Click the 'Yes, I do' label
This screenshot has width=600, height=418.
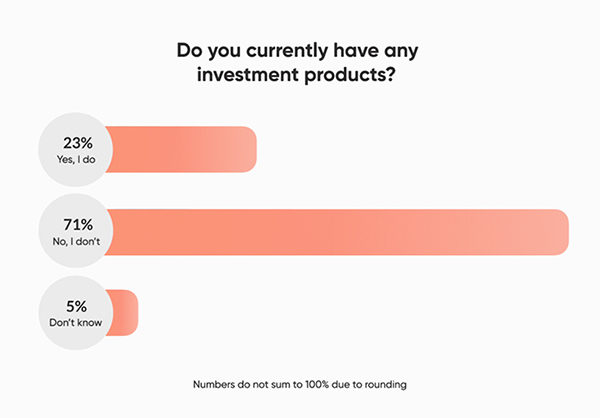[x=76, y=159]
